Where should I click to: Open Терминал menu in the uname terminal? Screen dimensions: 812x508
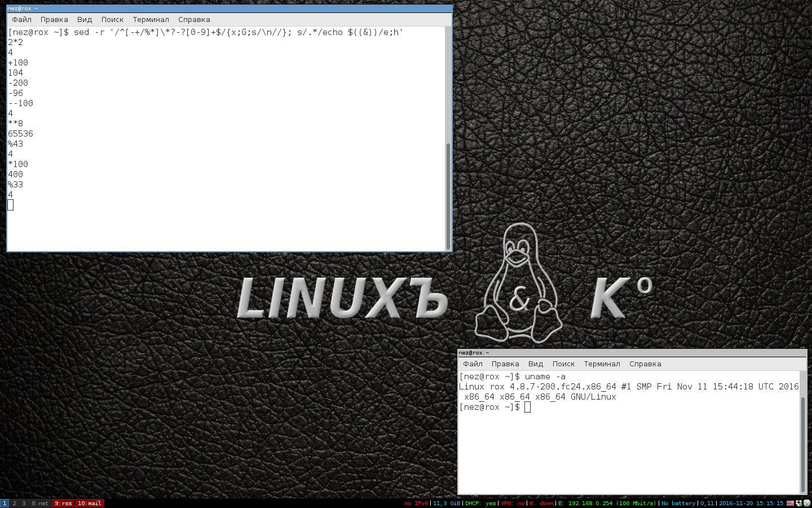click(602, 364)
